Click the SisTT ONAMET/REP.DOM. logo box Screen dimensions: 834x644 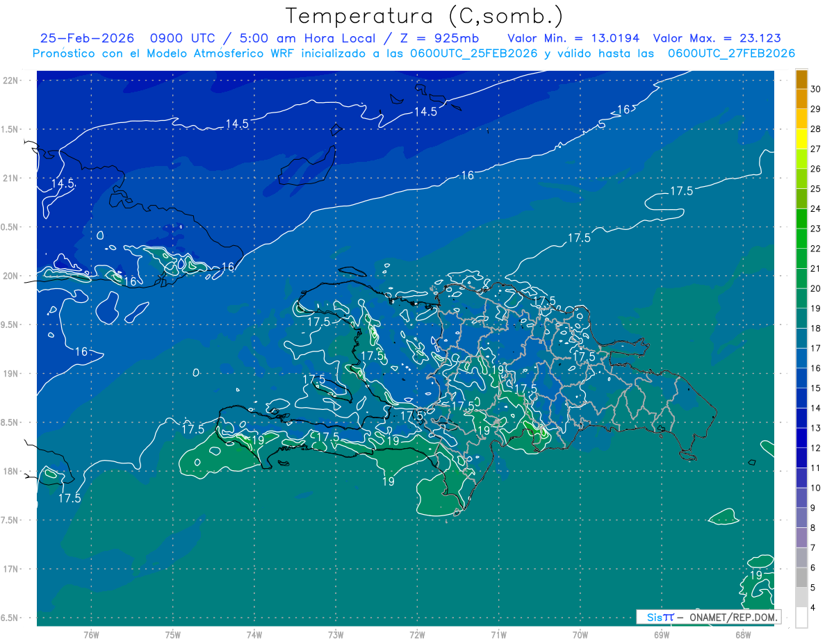709,617
